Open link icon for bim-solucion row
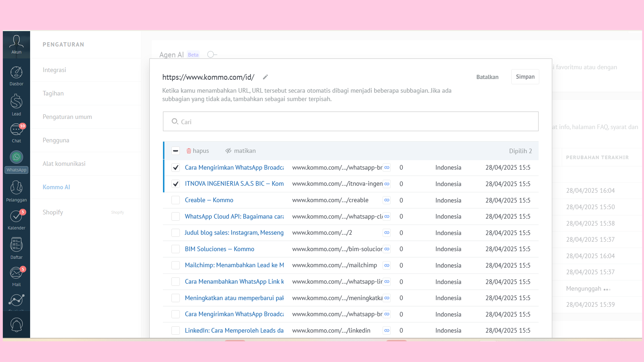 click(x=387, y=249)
